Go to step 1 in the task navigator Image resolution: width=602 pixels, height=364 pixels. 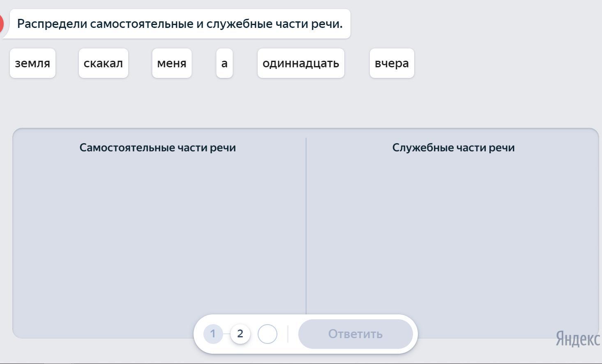[x=213, y=334]
